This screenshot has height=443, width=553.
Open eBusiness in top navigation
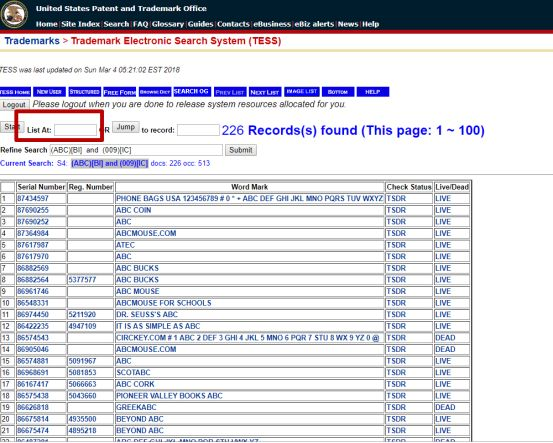[272, 24]
